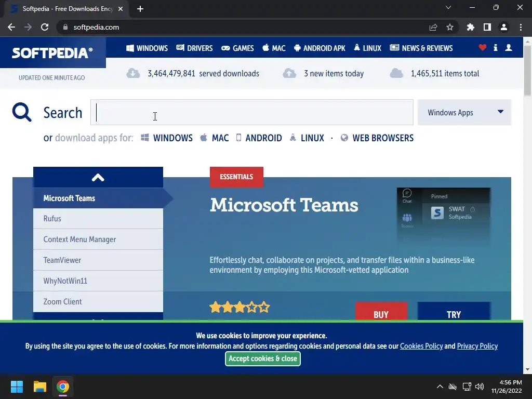Click the volume speaker icon in tray
The height and width of the screenshot is (399, 532).
[x=480, y=387]
